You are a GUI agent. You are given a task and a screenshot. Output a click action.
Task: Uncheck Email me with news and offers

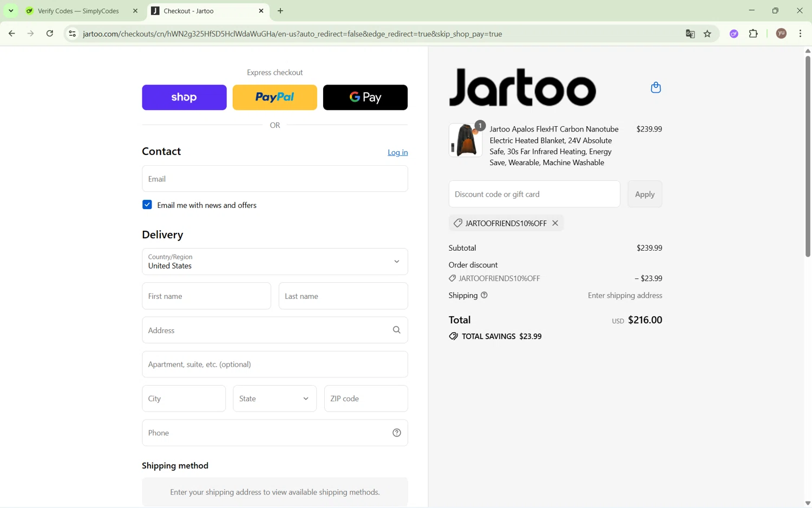pos(147,205)
